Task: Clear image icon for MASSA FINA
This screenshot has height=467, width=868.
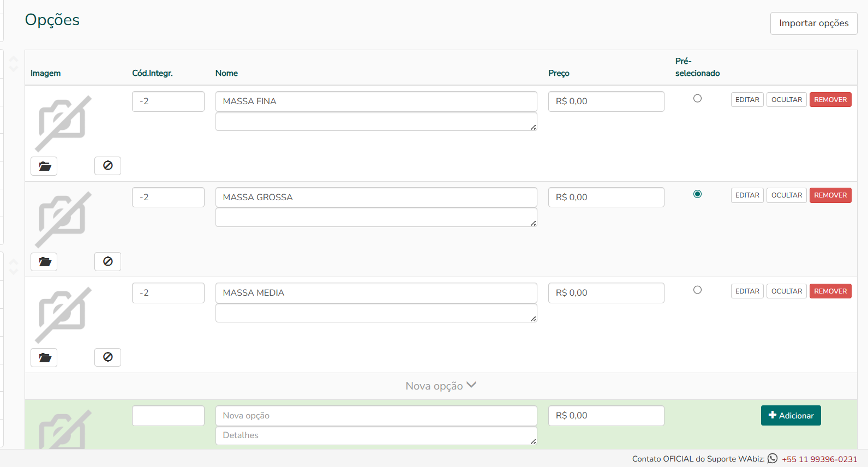Action: pyautogui.click(x=107, y=165)
